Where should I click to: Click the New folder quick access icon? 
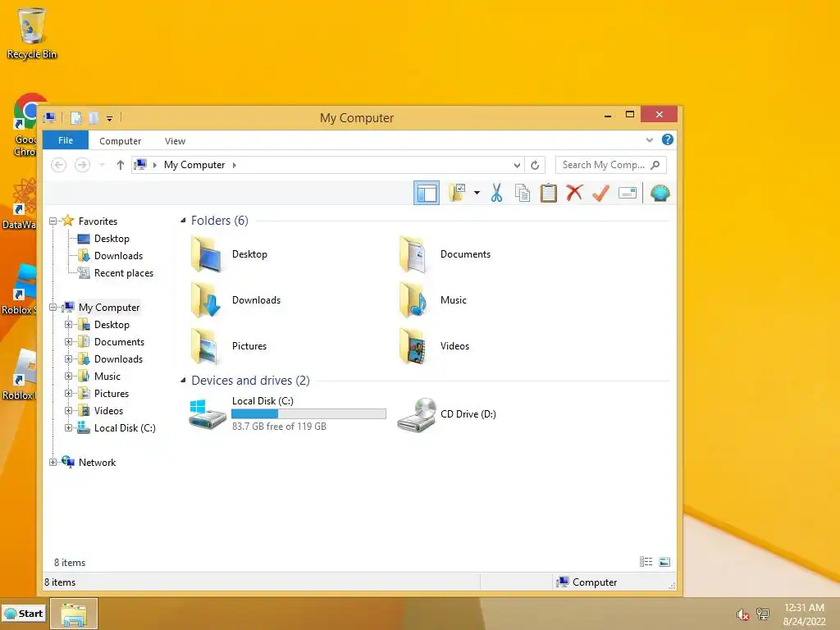tap(94, 118)
